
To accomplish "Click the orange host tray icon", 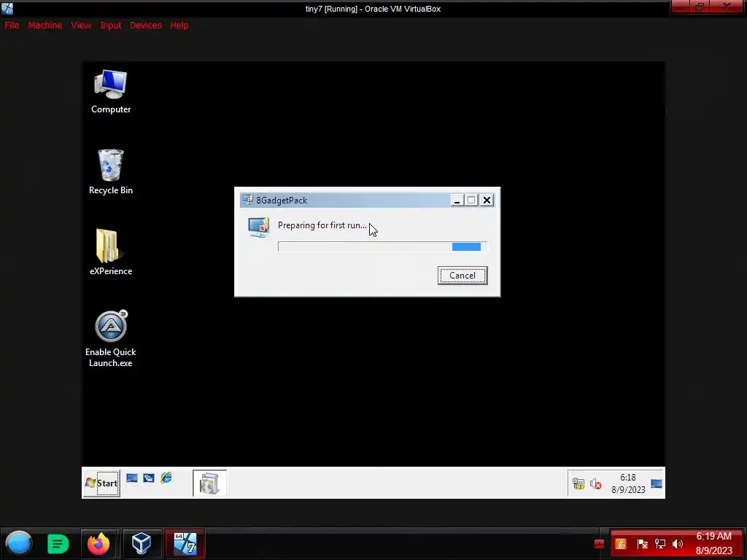I will [x=620, y=544].
